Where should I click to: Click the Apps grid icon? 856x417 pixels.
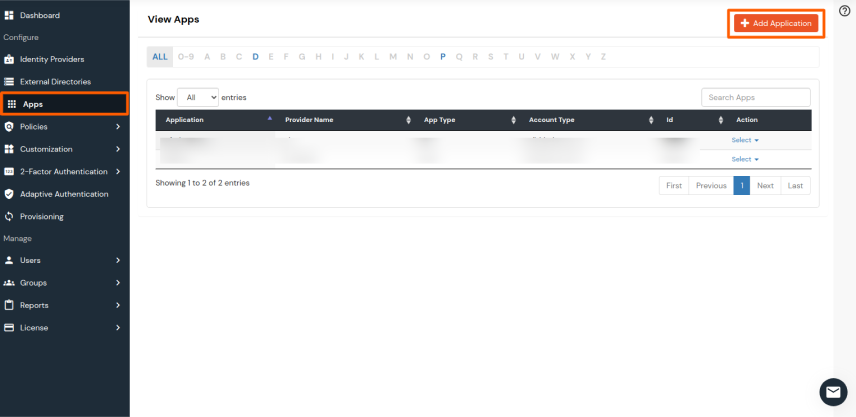click(12, 104)
